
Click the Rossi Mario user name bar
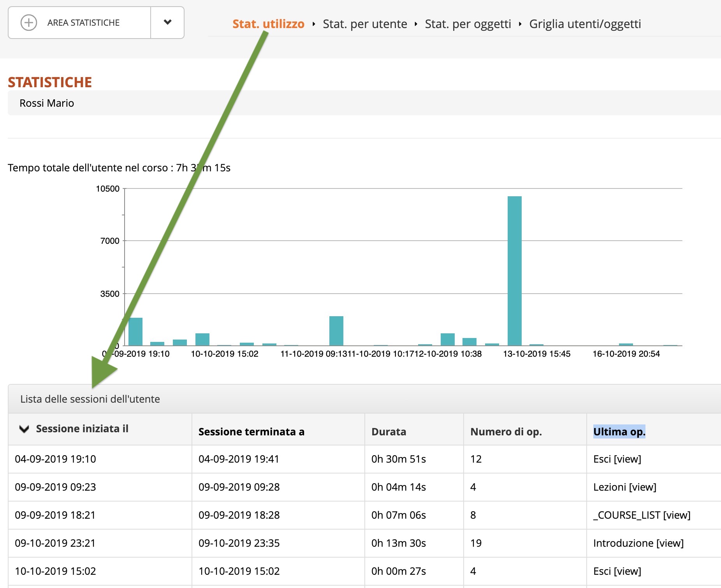47,103
